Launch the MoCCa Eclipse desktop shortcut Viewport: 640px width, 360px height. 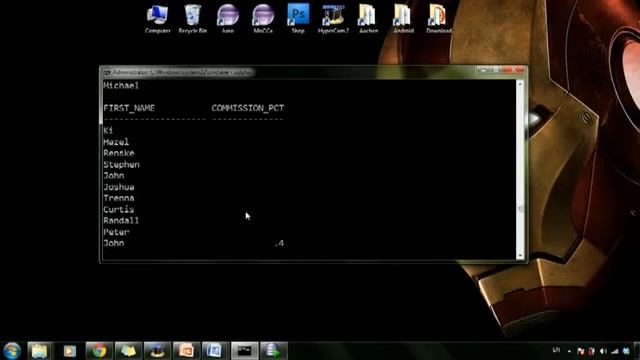(263, 19)
